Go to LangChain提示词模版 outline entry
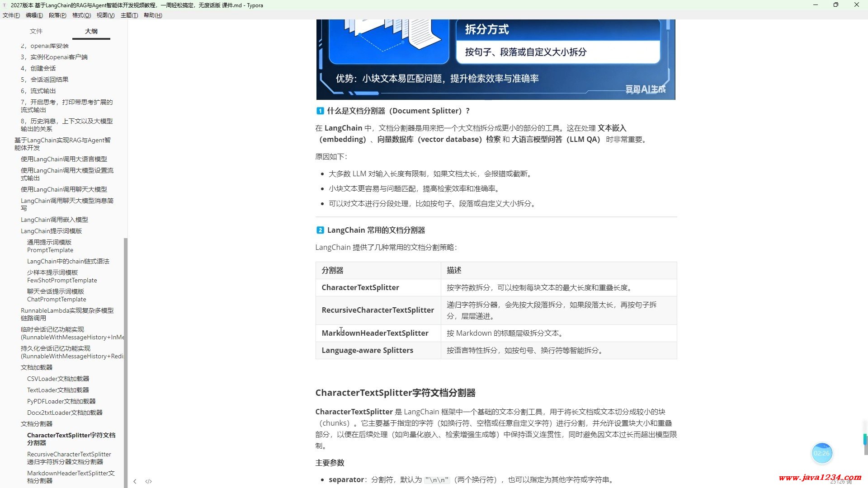The image size is (868, 488). [x=51, y=231]
